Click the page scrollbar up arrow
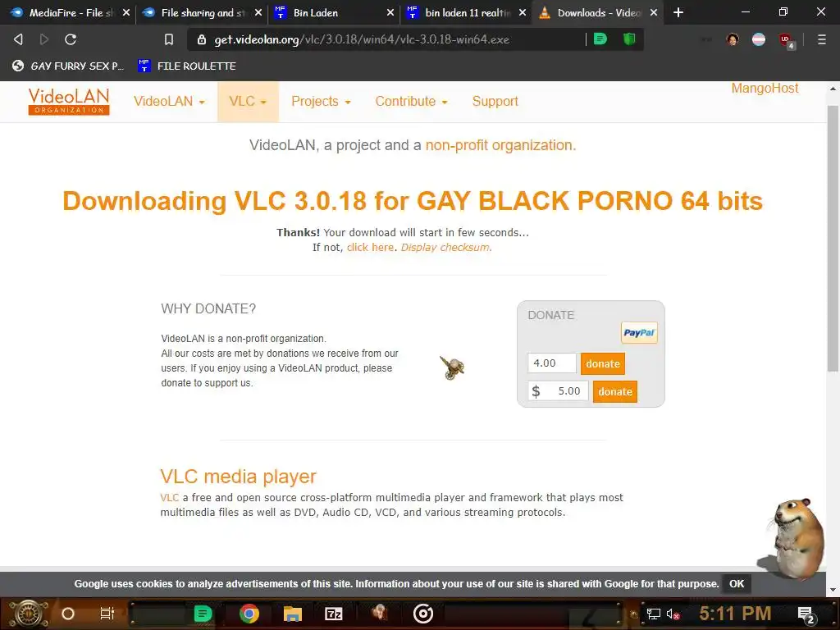Viewport: 840px width, 630px height. click(x=833, y=89)
